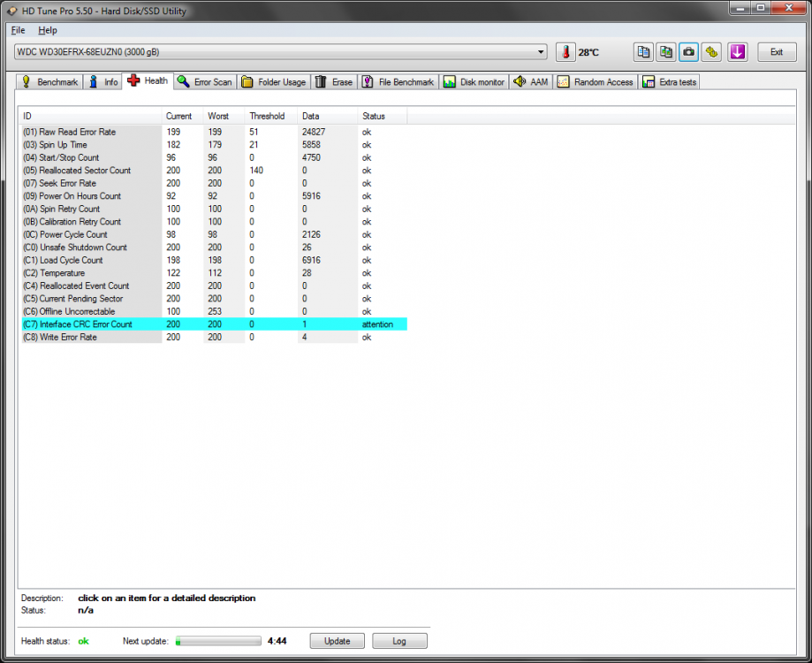This screenshot has width=812, height=663.
Task: Select the Spin Up Time row
Action: 214,144
